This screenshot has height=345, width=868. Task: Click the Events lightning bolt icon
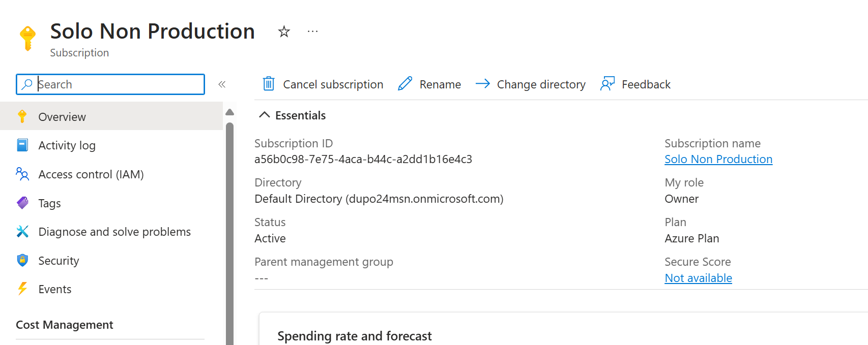22,289
